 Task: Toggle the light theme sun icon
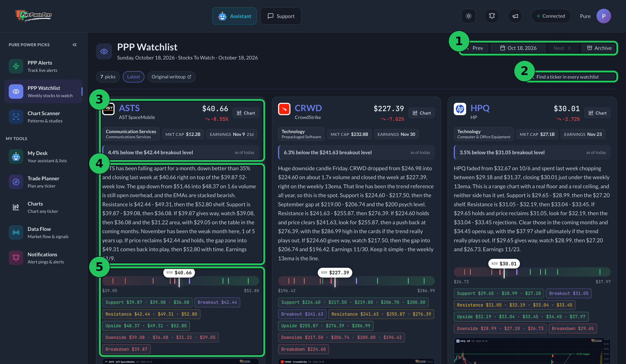click(x=469, y=16)
